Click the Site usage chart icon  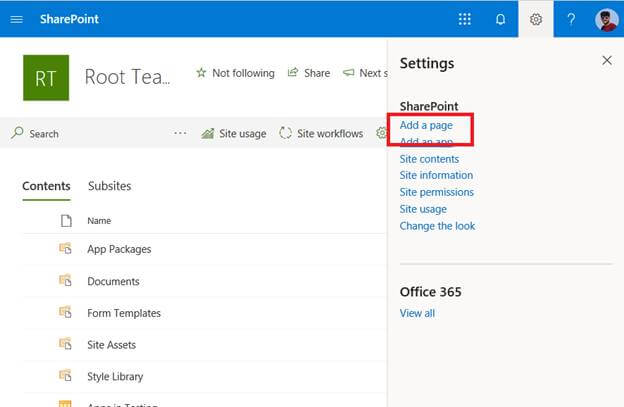click(x=208, y=133)
